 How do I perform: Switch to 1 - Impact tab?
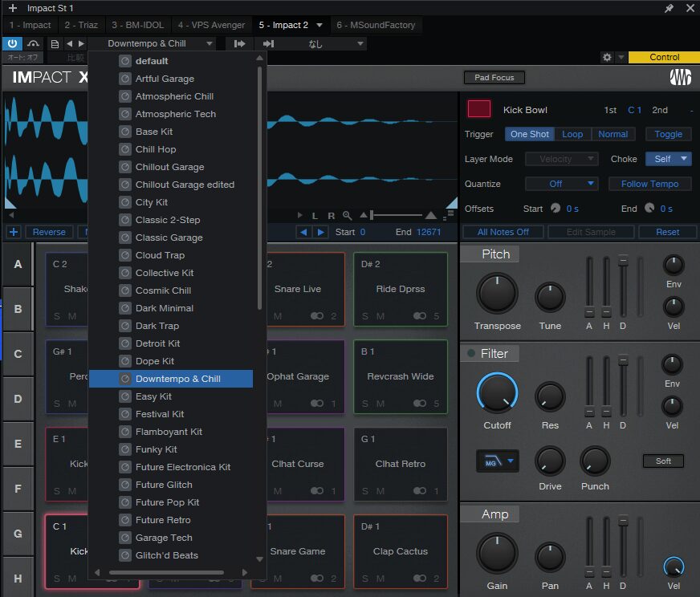pyautogui.click(x=30, y=25)
